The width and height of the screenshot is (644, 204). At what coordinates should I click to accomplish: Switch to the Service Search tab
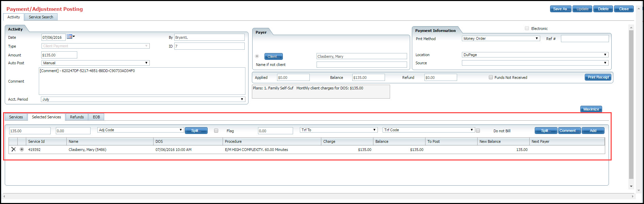pos(41,17)
